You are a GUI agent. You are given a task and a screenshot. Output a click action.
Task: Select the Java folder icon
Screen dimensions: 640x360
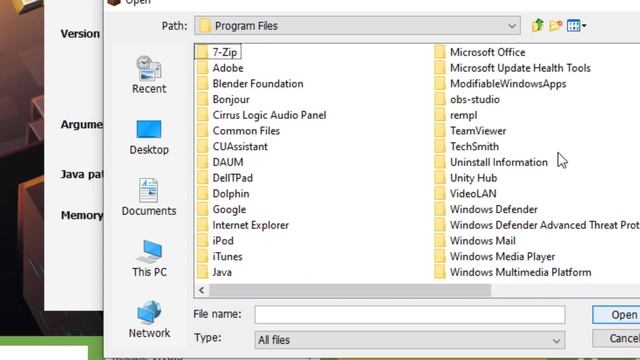click(202, 272)
